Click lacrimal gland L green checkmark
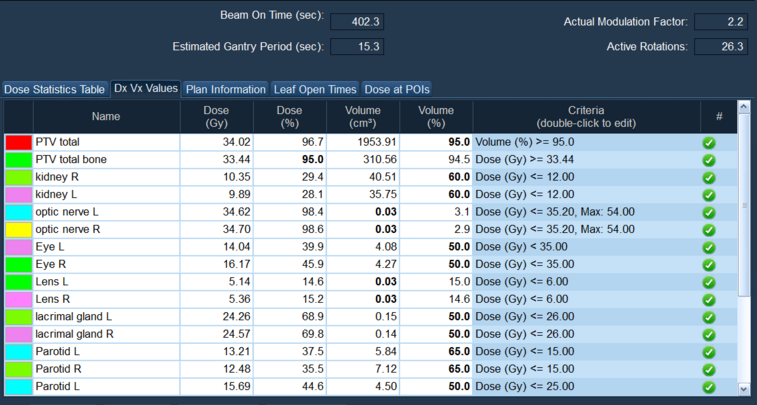Screen dimensions: 757x405 tap(709, 317)
